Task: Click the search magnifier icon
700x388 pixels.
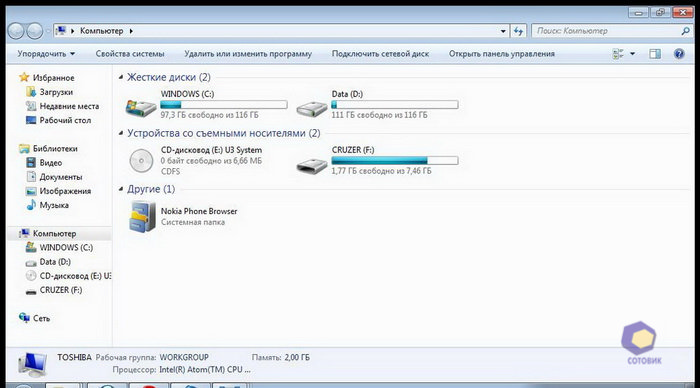Action: pyautogui.click(x=685, y=31)
